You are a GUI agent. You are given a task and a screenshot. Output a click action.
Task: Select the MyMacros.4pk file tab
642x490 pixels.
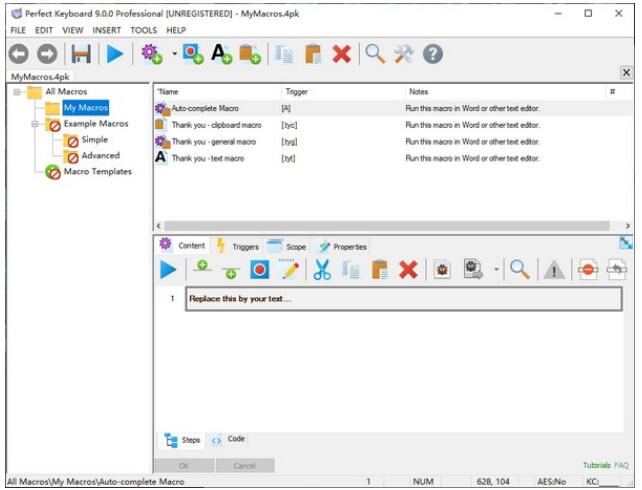point(40,77)
